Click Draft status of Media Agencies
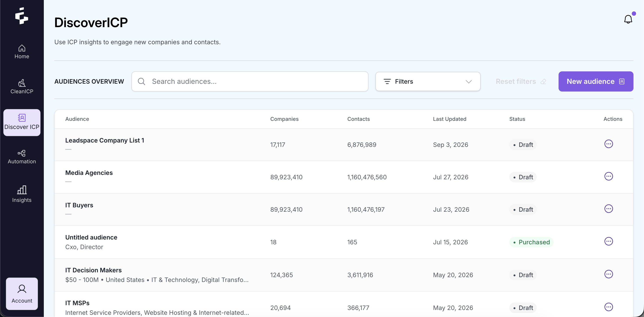 pos(523,177)
